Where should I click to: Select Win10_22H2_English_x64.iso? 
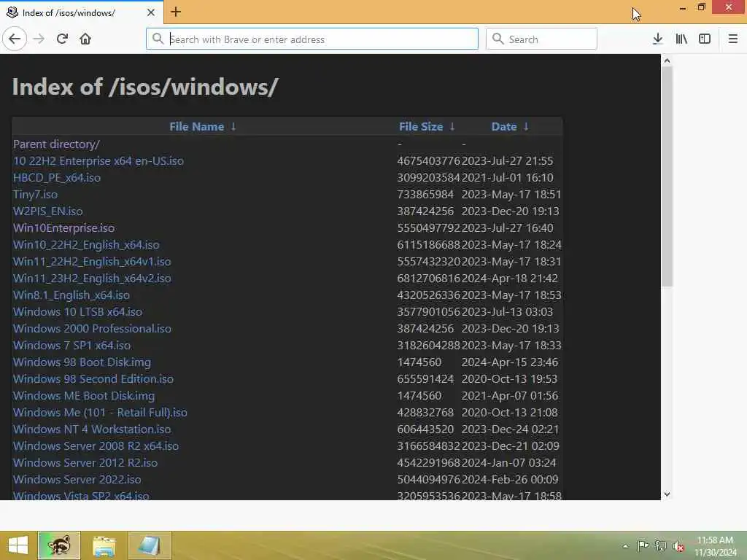pos(86,245)
